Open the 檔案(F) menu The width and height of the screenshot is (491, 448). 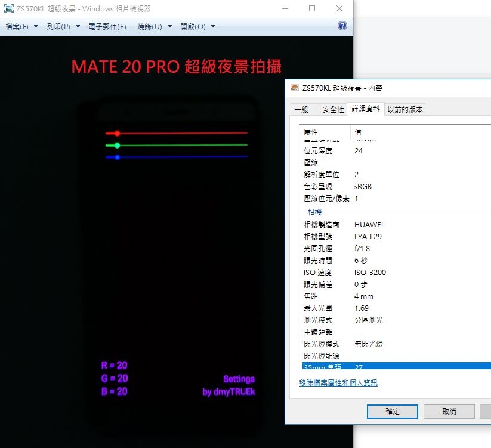[17, 27]
